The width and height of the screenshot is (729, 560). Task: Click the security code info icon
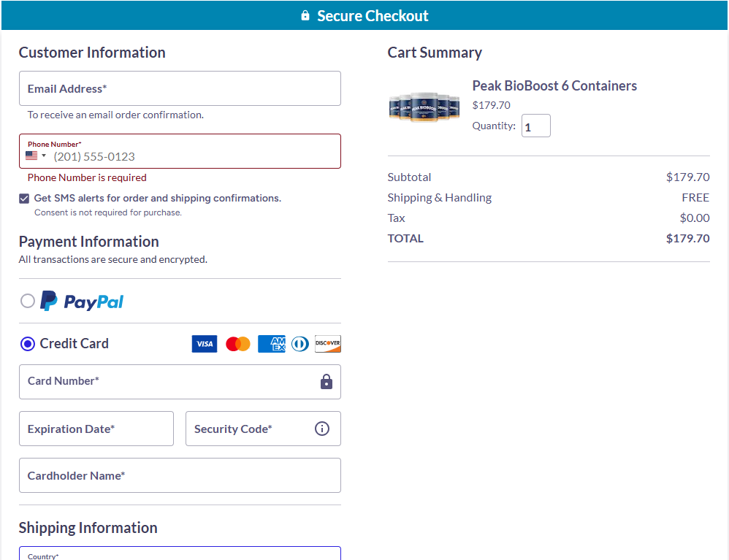point(322,429)
